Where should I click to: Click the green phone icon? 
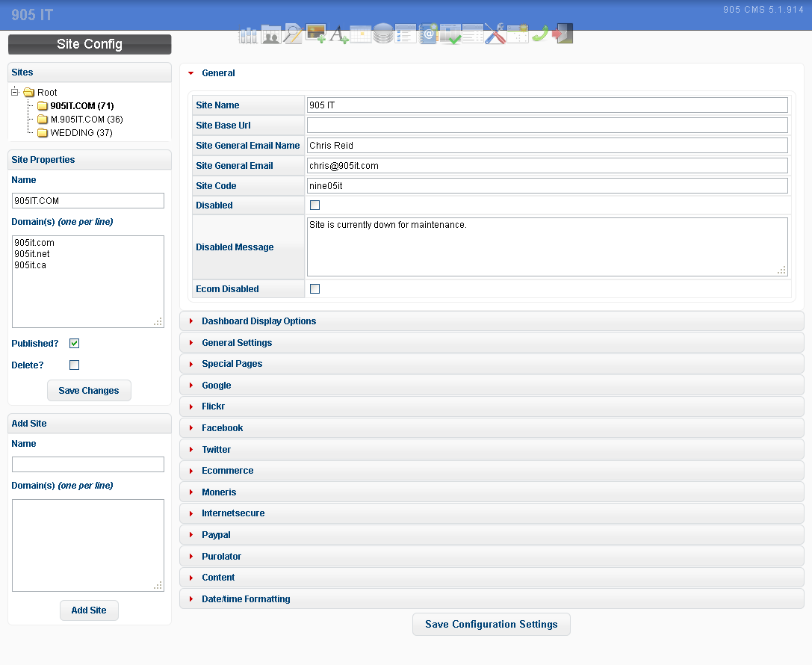(540, 34)
